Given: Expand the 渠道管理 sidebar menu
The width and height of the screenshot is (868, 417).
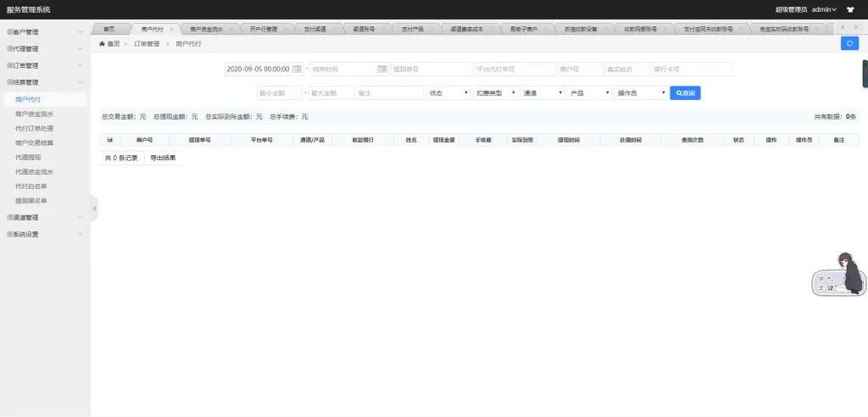Looking at the screenshot, I should click(x=45, y=217).
